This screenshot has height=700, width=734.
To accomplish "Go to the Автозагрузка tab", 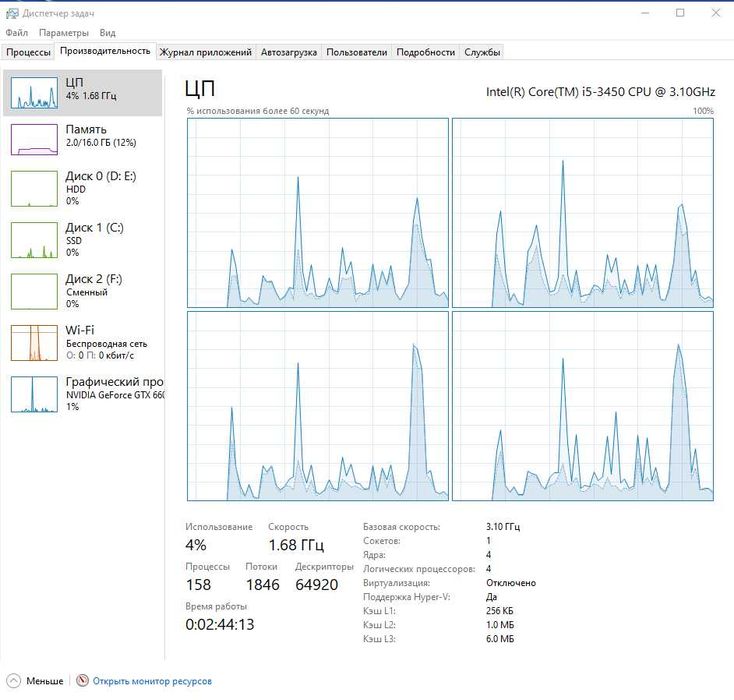I will (x=289, y=52).
